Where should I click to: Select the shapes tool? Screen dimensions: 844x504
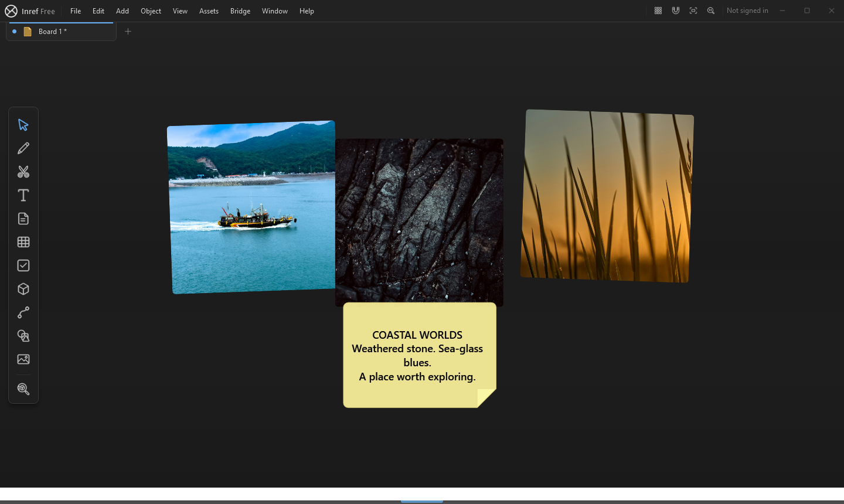[23, 336]
